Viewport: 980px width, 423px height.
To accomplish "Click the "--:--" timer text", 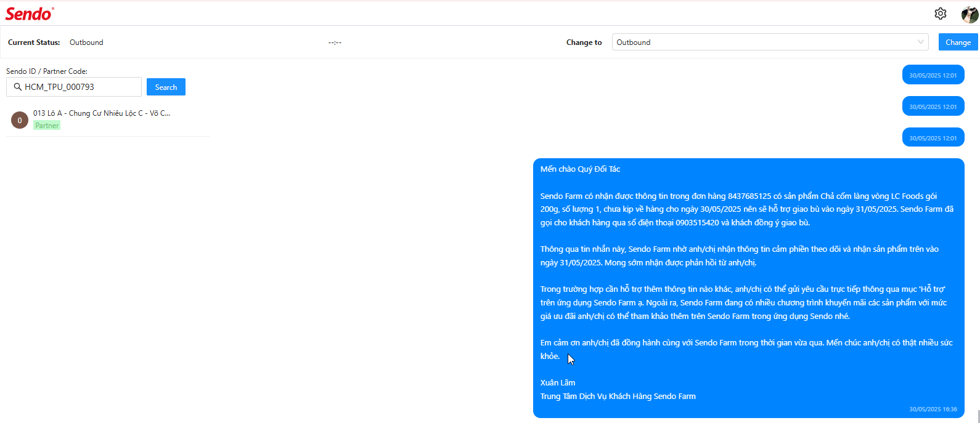I will tap(335, 42).
